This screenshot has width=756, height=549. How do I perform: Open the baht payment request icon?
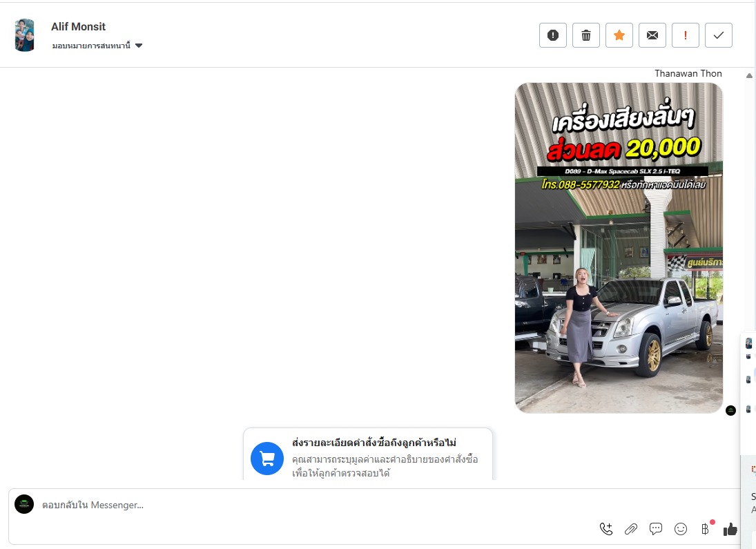pyautogui.click(x=706, y=529)
